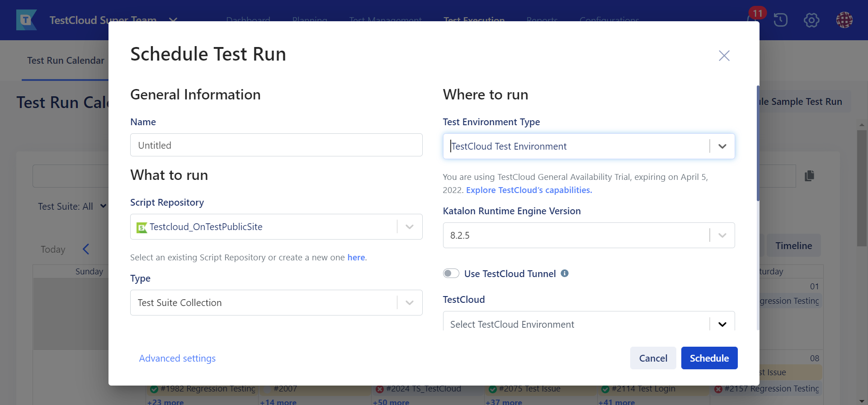868x405 pixels.
Task: Open the settings gear icon in the header
Action: tap(811, 20)
